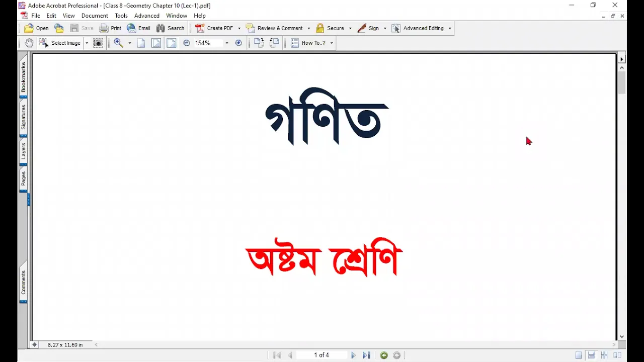Open the File menu
This screenshot has width=644, height=362.
point(36,16)
